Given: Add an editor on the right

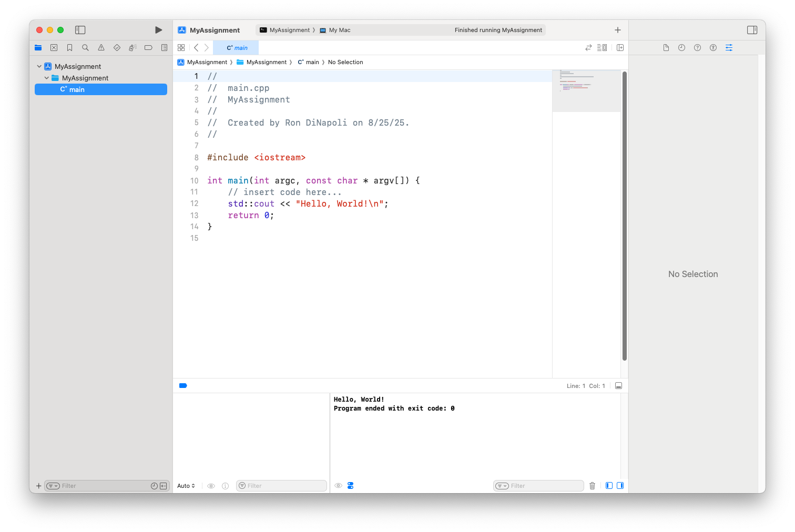Looking at the screenshot, I should pyautogui.click(x=620, y=47).
